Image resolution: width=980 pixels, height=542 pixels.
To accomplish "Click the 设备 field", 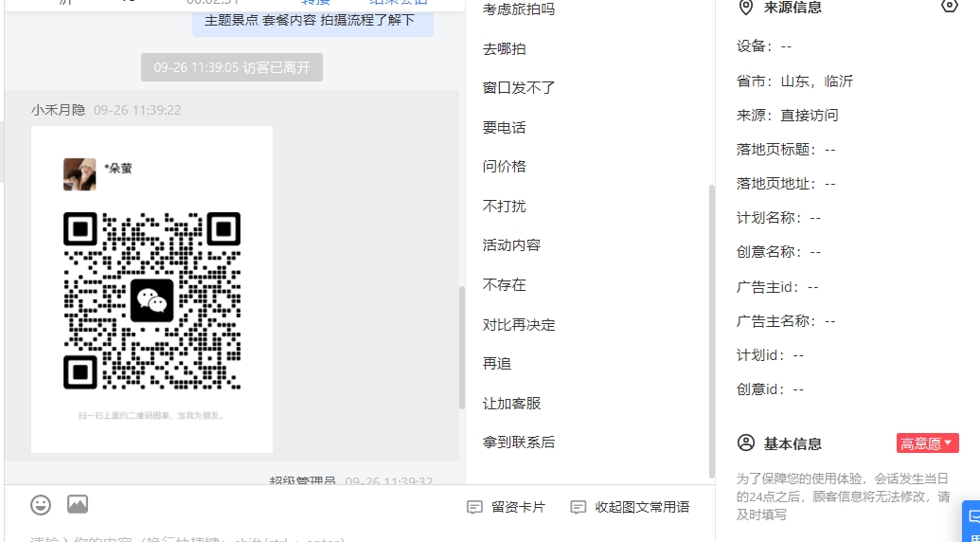I will pos(764,46).
